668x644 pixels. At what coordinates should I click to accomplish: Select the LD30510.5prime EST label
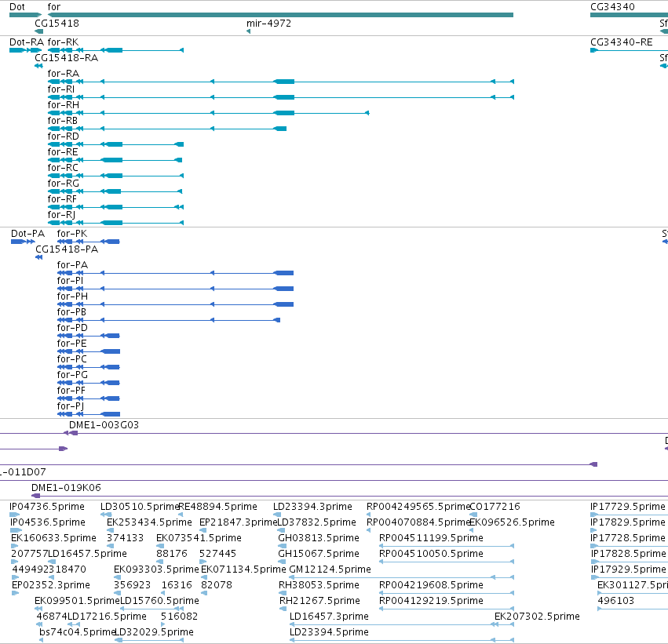click(140, 507)
